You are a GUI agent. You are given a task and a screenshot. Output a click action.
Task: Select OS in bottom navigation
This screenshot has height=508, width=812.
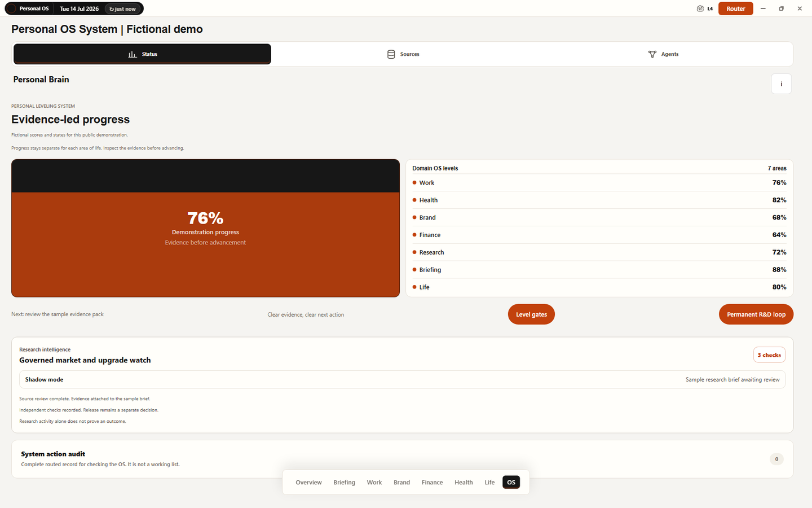(511, 482)
